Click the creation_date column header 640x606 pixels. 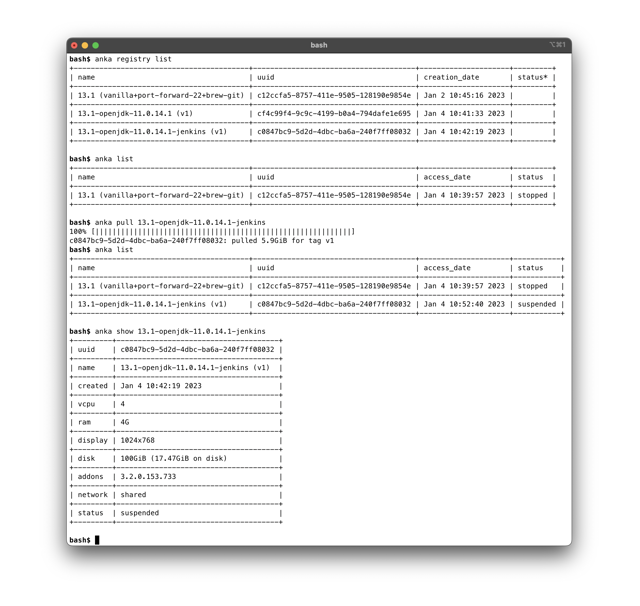pos(451,77)
